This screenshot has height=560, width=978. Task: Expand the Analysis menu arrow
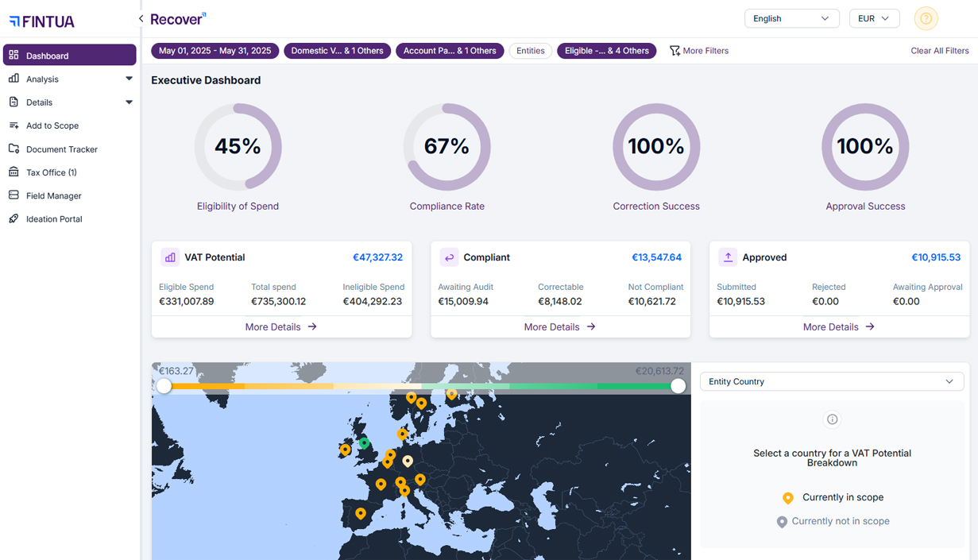(129, 79)
